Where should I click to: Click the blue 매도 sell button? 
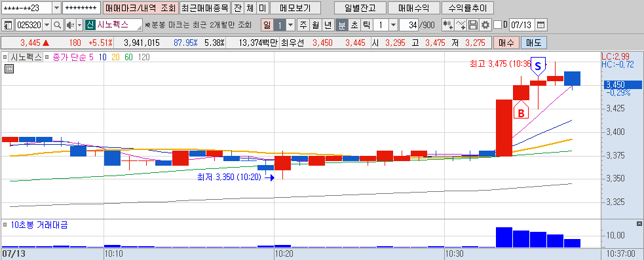click(533, 43)
